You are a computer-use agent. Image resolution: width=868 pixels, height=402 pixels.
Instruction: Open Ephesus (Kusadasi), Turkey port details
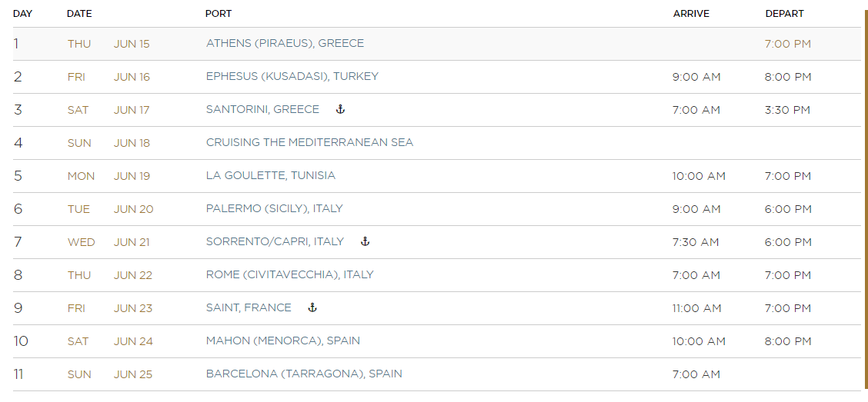[x=292, y=76]
